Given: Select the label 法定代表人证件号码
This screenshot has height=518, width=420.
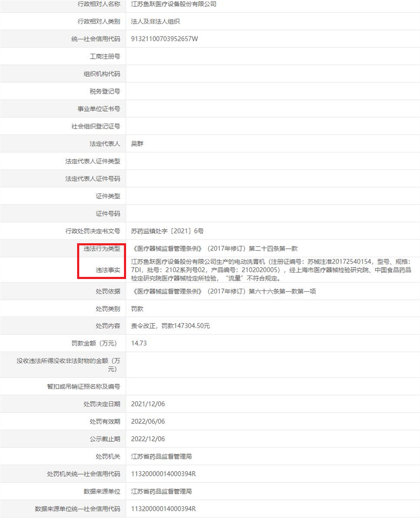Looking at the screenshot, I should click(93, 178).
